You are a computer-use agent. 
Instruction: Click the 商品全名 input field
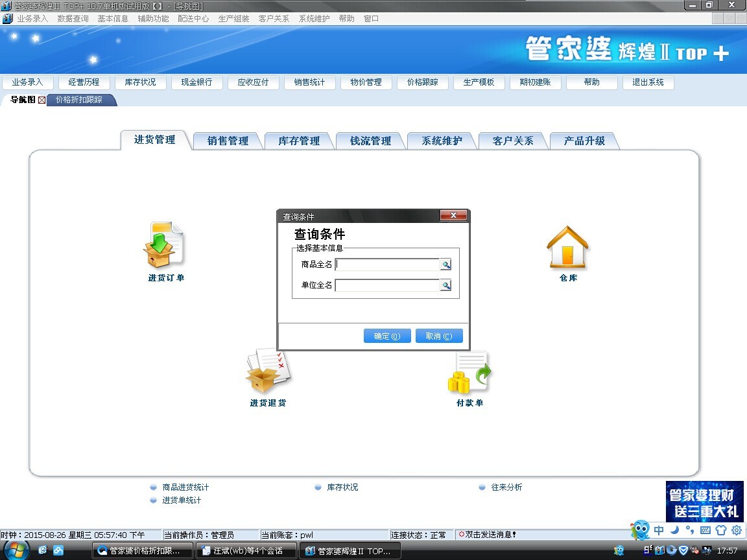(387, 264)
